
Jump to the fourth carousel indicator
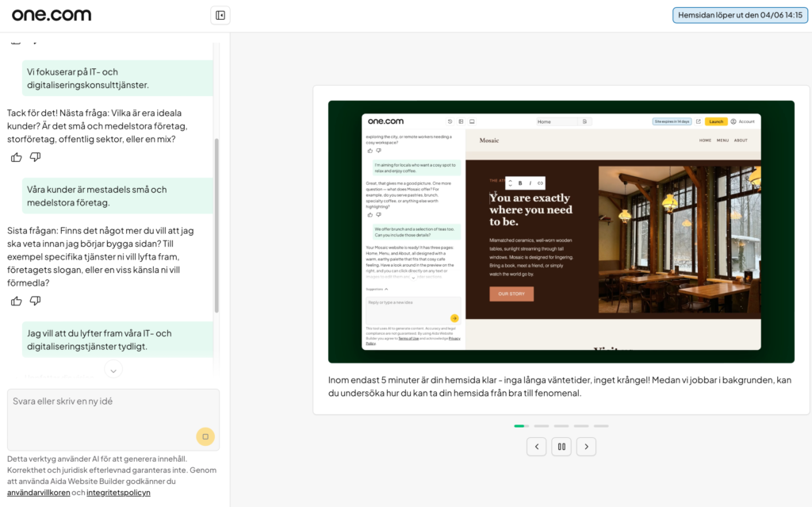point(581,426)
